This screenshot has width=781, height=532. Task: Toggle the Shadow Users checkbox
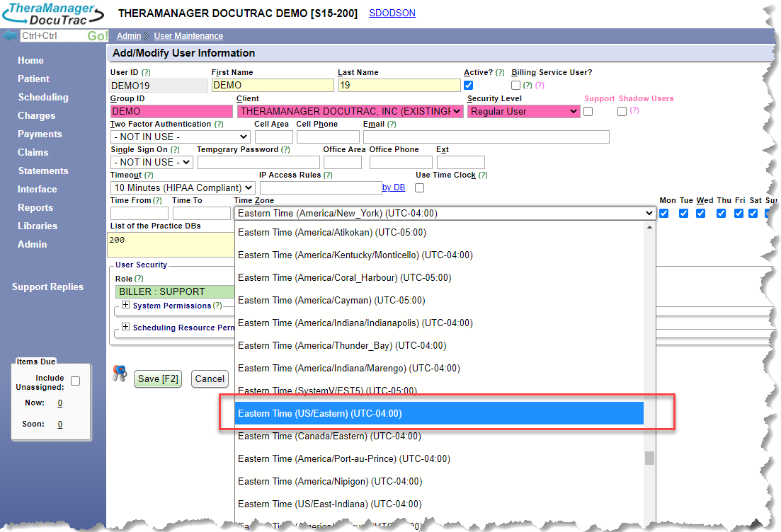tap(622, 111)
